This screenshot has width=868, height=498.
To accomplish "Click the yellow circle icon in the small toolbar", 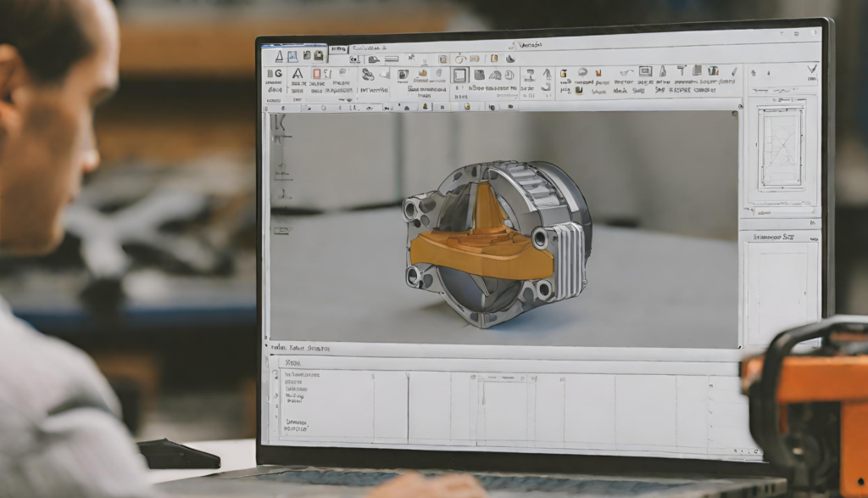I will coord(467,106).
